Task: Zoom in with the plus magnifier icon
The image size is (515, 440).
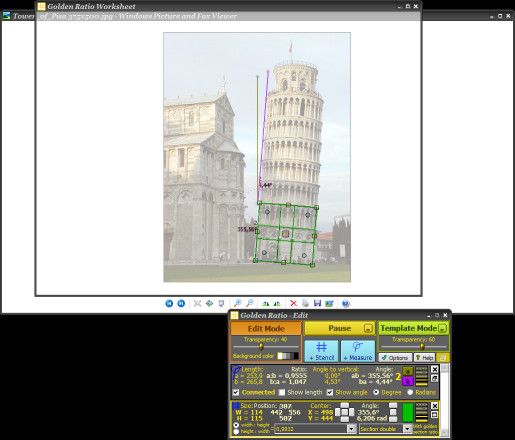Action: (x=237, y=303)
